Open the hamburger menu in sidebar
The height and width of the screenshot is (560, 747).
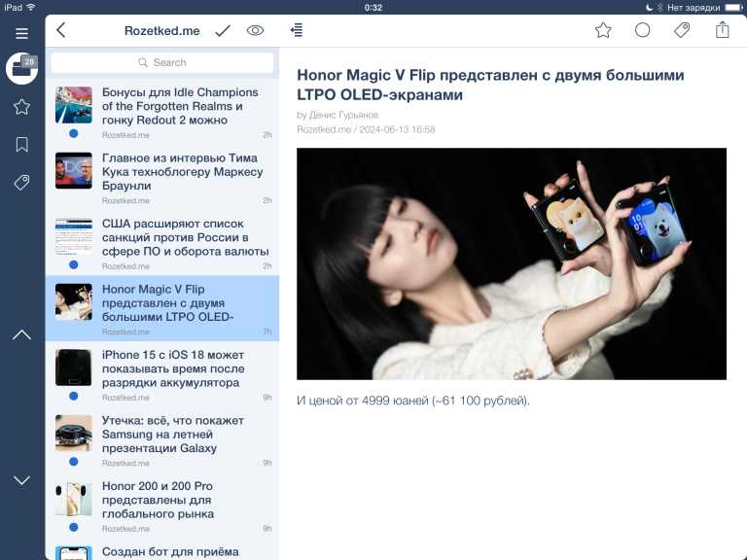coord(22,33)
